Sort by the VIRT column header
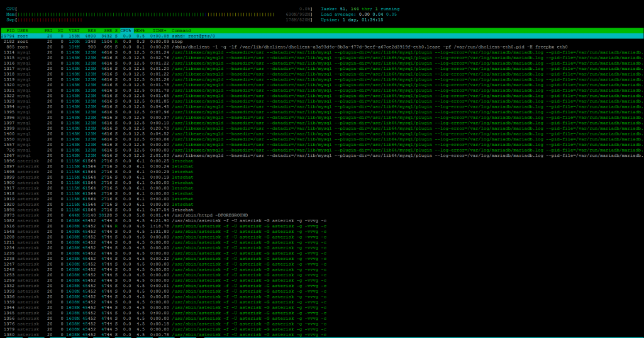Screen dimensions: 644x338 pyautogui.click(x=74, y=31)
